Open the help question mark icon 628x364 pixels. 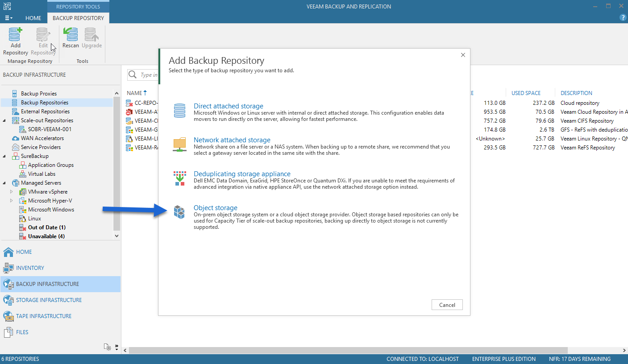coord(623,18)
